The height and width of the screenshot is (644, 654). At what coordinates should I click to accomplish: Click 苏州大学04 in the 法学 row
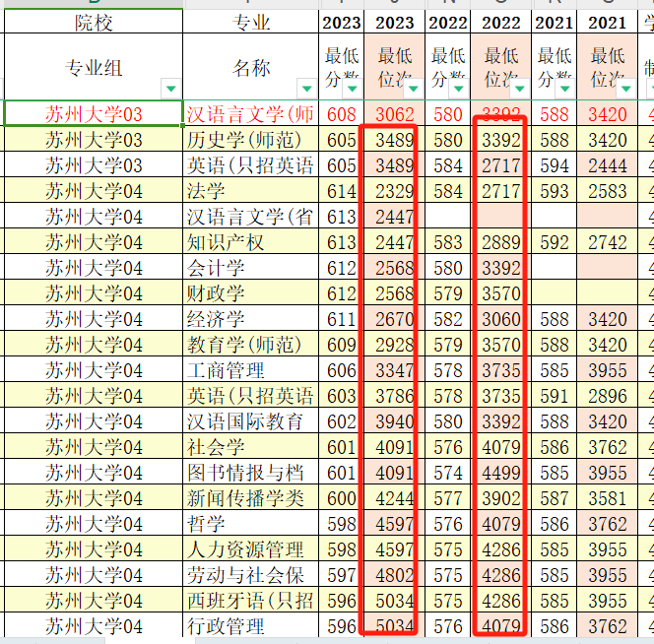coord(94,191)
